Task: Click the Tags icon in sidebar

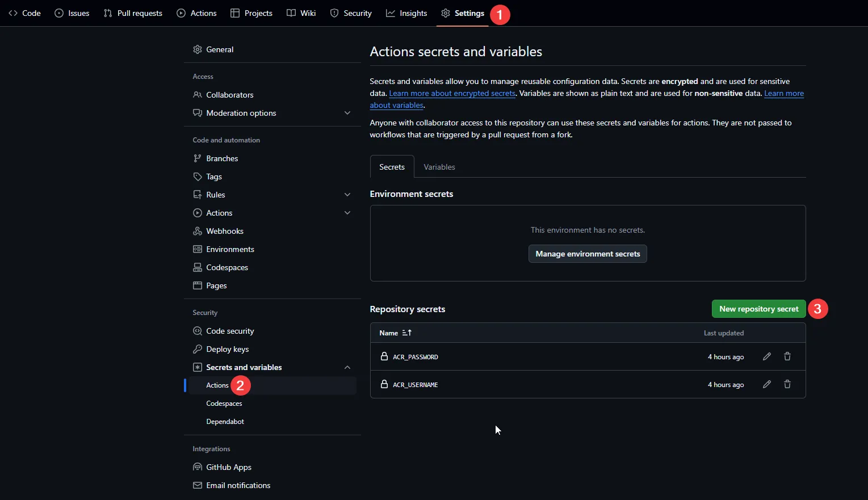Action: tap(198, 177)
